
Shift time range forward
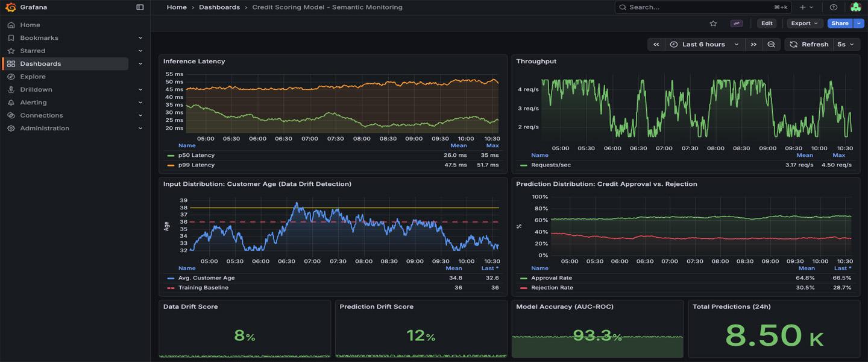tap(753, 45)
